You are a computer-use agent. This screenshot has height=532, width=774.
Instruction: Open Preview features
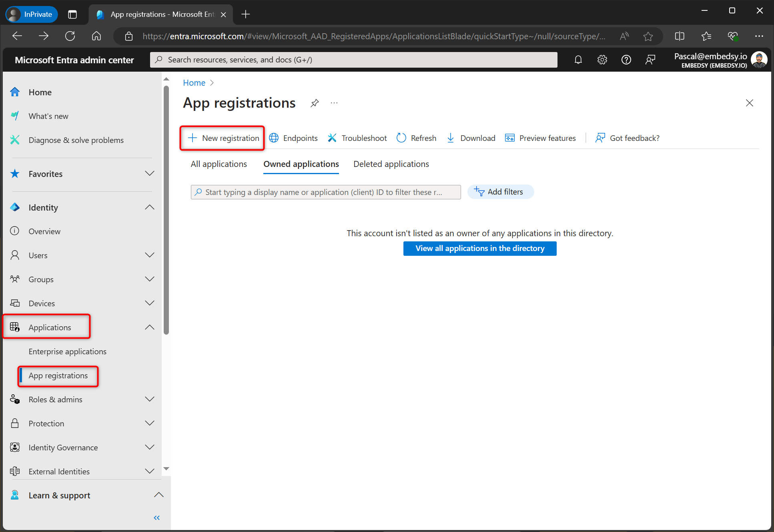coord(510,138)
